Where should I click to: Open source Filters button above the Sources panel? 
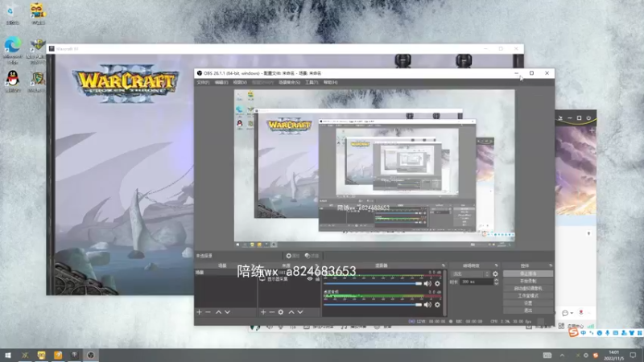pyautogui.click(x=312, y=256)
